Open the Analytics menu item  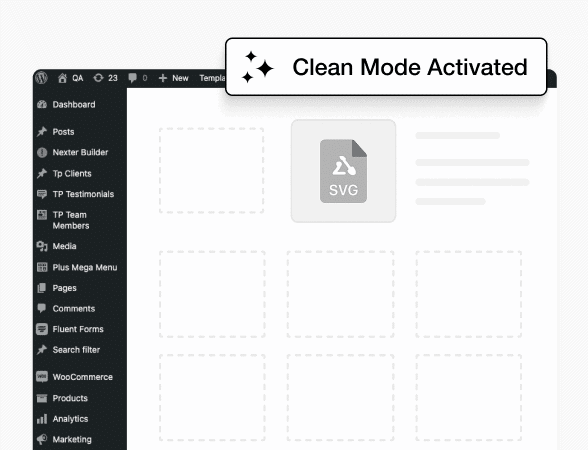pyautogui.click(x=70, y=419)
